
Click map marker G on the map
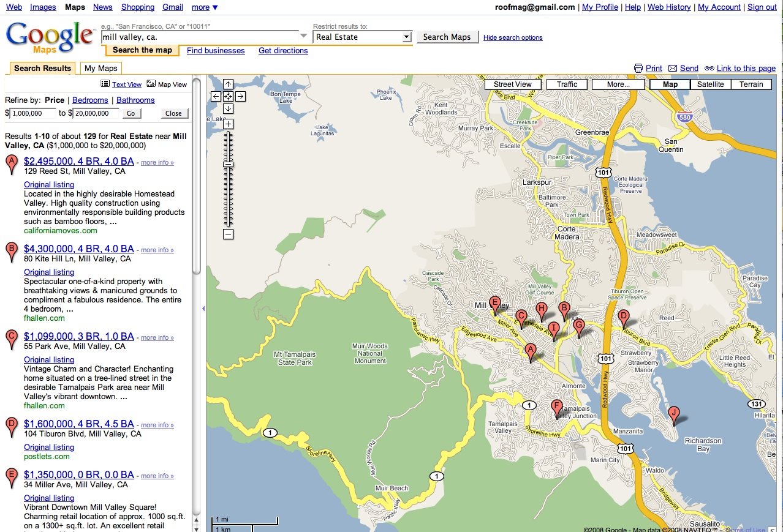point(578,328)
